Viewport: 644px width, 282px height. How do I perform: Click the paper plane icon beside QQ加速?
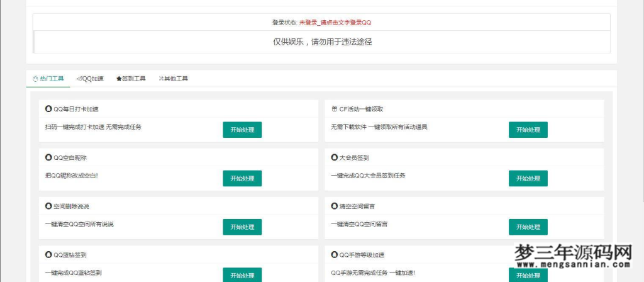pyautogui.click(x=79, y=79)
